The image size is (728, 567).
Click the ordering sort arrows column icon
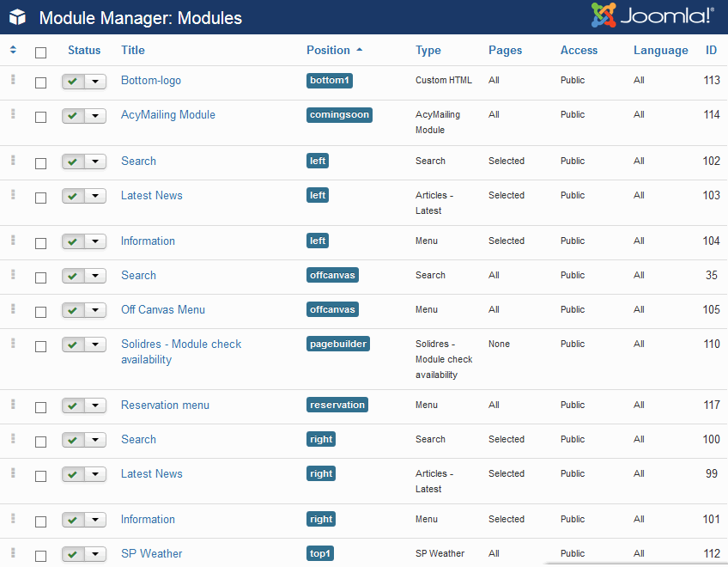pos(13,50)
